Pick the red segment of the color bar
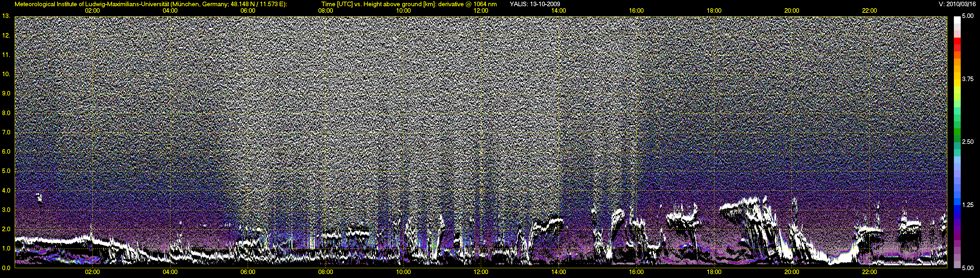 957,42
